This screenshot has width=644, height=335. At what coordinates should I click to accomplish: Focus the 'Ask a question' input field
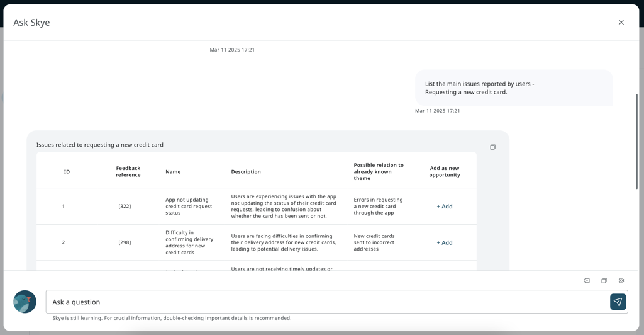tap(327, 302)
